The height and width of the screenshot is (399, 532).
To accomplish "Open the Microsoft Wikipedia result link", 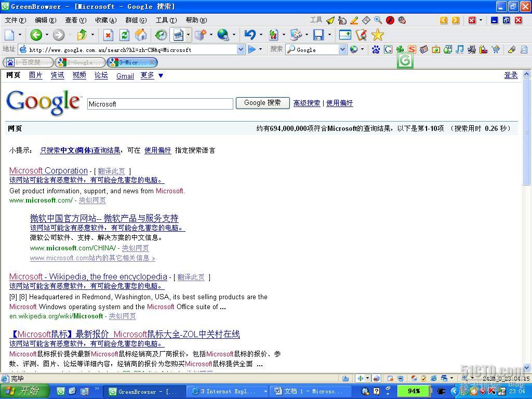I will click(x=88, y=276).
